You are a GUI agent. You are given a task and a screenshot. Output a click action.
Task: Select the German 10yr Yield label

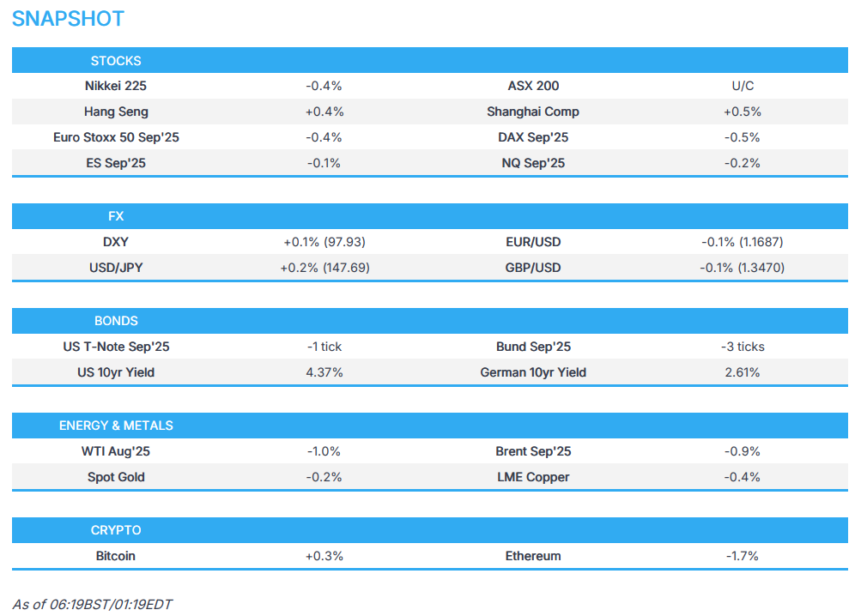point(533,372)
